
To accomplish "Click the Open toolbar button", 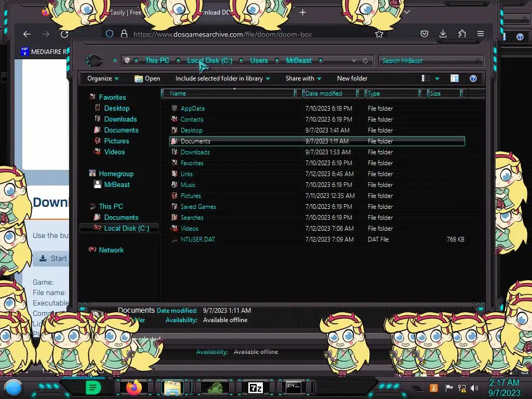I will [147, 79].
